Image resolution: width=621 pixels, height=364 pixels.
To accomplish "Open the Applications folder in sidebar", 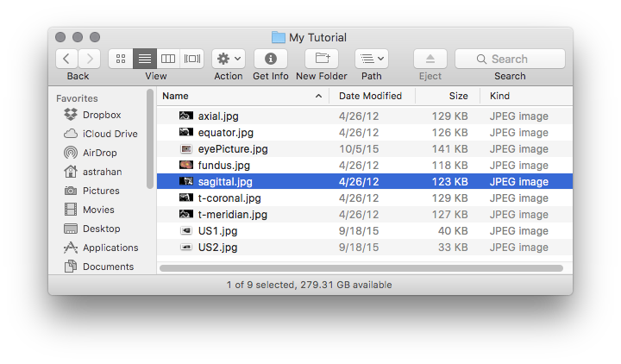I will pos(110,248).
